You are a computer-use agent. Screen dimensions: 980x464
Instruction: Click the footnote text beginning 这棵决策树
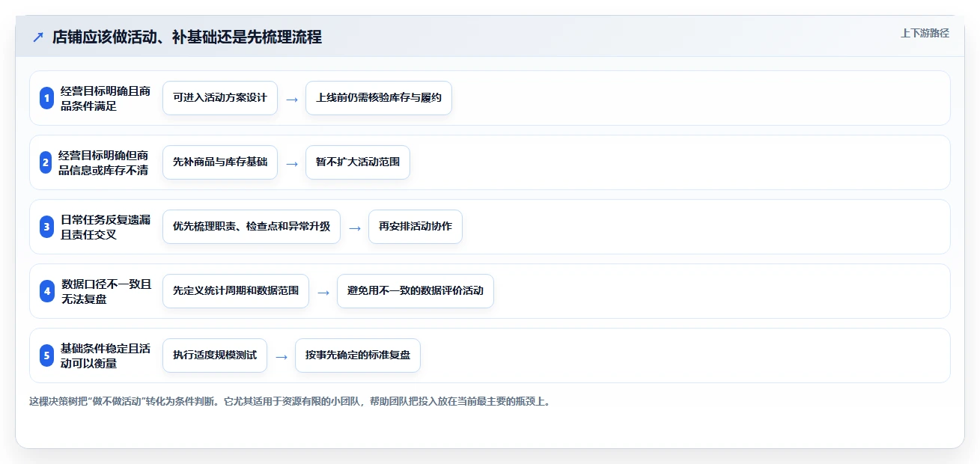tap(290, 402)
